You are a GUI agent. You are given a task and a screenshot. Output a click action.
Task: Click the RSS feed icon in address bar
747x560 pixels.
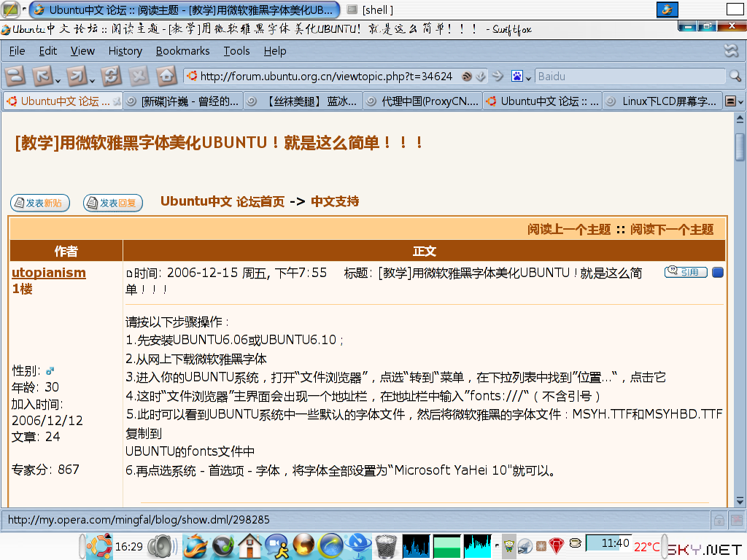point(467,76)
